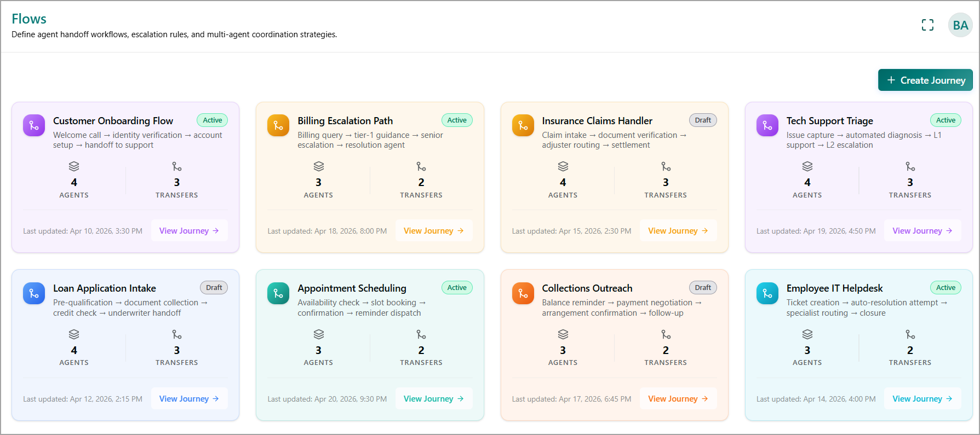
Task: Click the Active badge on Employee IT Helpdesk
Action: click(945, 288)
